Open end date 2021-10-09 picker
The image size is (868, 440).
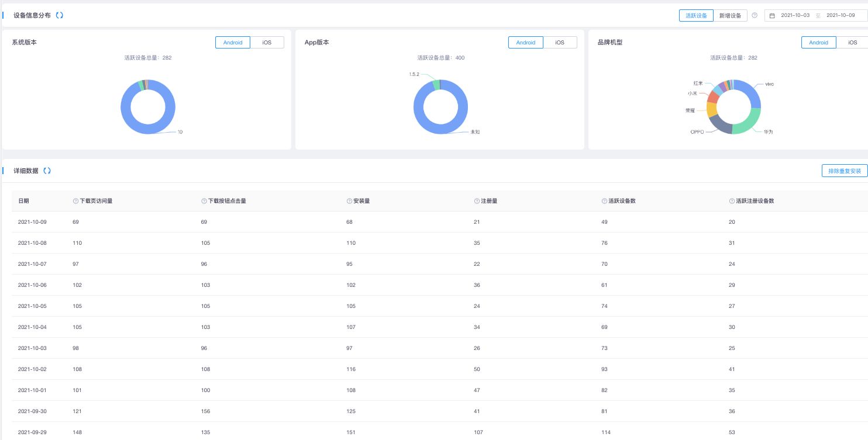pos(841,15)
